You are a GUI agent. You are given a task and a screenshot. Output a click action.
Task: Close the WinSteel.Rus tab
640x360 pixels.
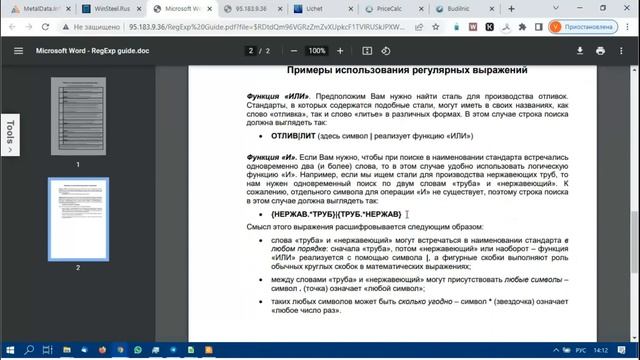click(139, 9)
